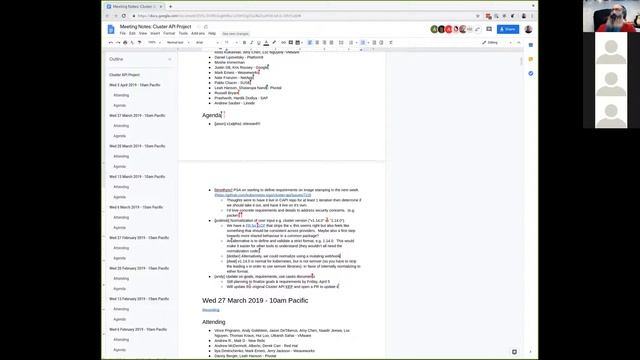Click the Insert image icon
The image size is (640, 360).
click(298, 42)
